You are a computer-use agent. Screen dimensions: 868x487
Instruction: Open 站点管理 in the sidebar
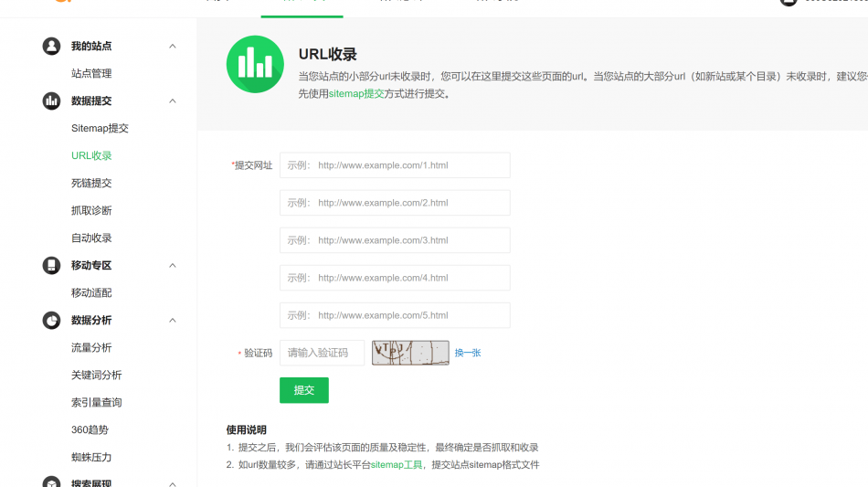(91, 73)
